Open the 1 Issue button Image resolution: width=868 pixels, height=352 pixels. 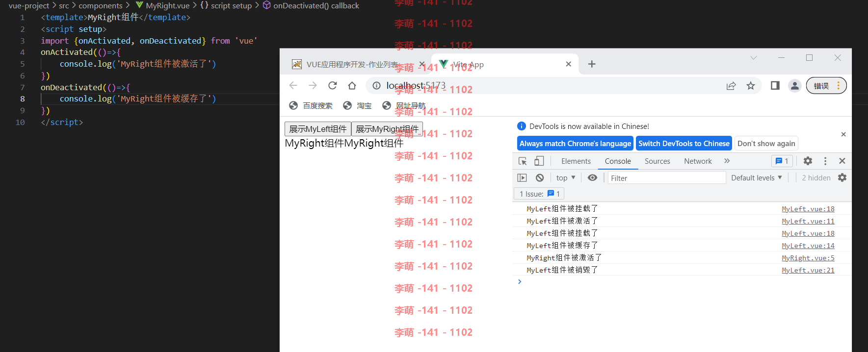[539, 194]
